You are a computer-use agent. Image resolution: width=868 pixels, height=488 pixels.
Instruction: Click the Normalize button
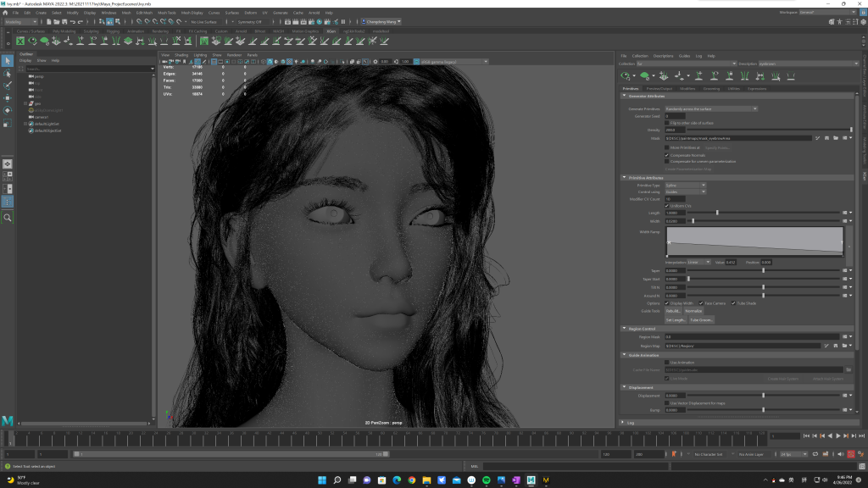pyautogui.click(x=693, y=311)
